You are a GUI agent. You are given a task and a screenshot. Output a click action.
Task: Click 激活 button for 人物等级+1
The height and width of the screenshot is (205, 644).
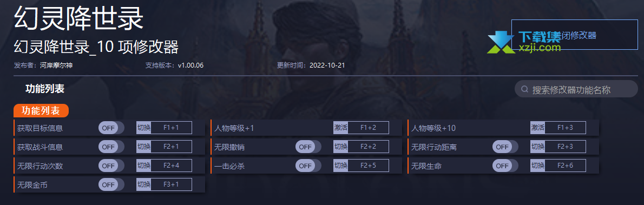(x=341, y=128)
